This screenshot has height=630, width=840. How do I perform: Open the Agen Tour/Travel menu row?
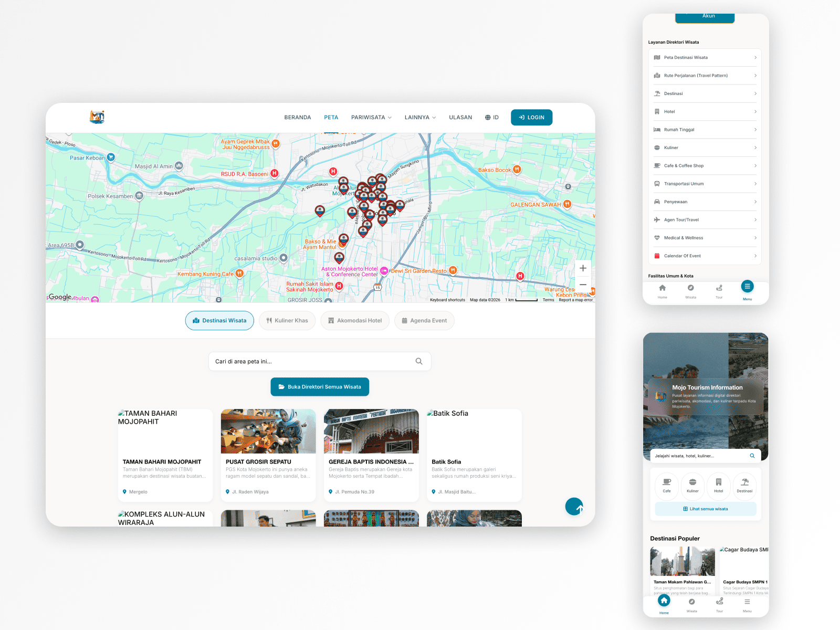pyautogui.click(x=705, y=220)
